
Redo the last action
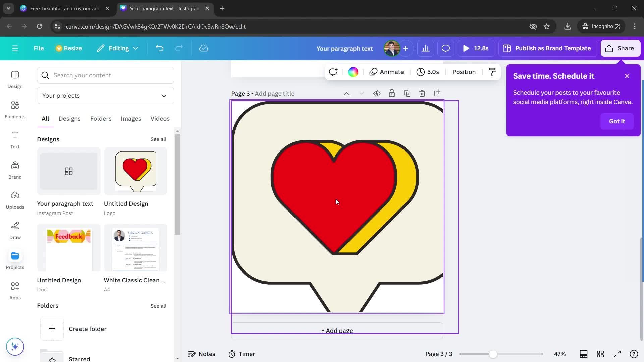(179, 48)
